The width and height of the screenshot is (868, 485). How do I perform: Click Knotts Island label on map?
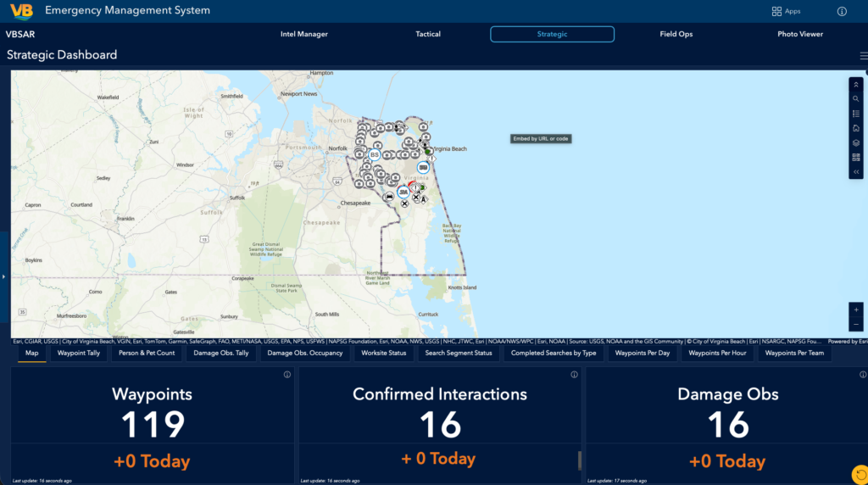pyautogui.click(x=462, y=287)
